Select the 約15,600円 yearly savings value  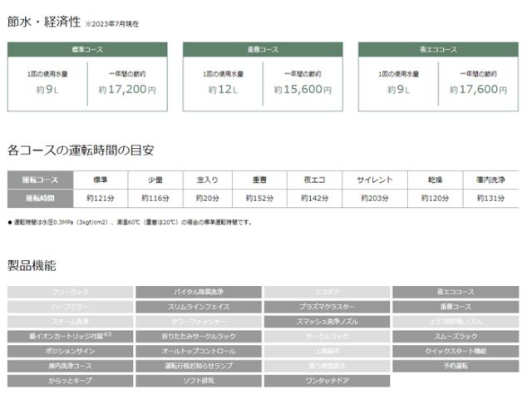303,90
